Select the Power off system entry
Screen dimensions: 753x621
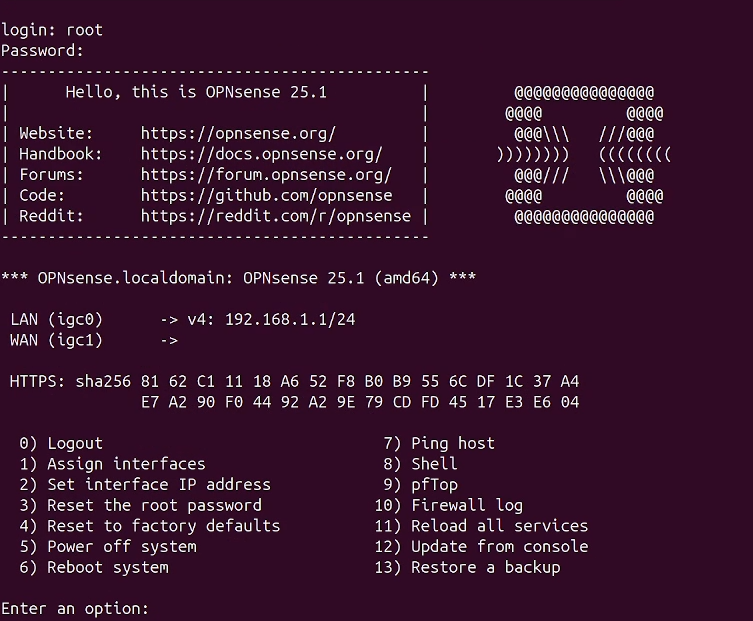pos(108,547)
